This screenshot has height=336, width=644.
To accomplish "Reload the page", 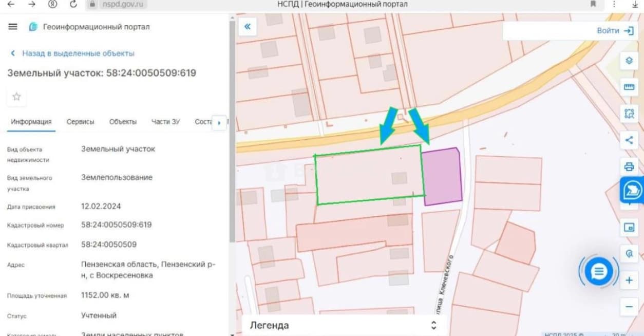I will 73,4.
